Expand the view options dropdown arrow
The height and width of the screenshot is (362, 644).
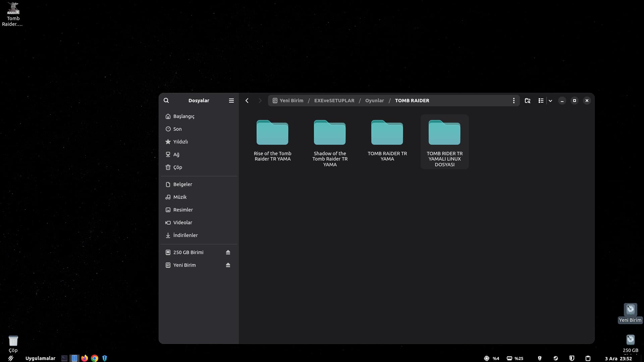(x=550, y=101)
